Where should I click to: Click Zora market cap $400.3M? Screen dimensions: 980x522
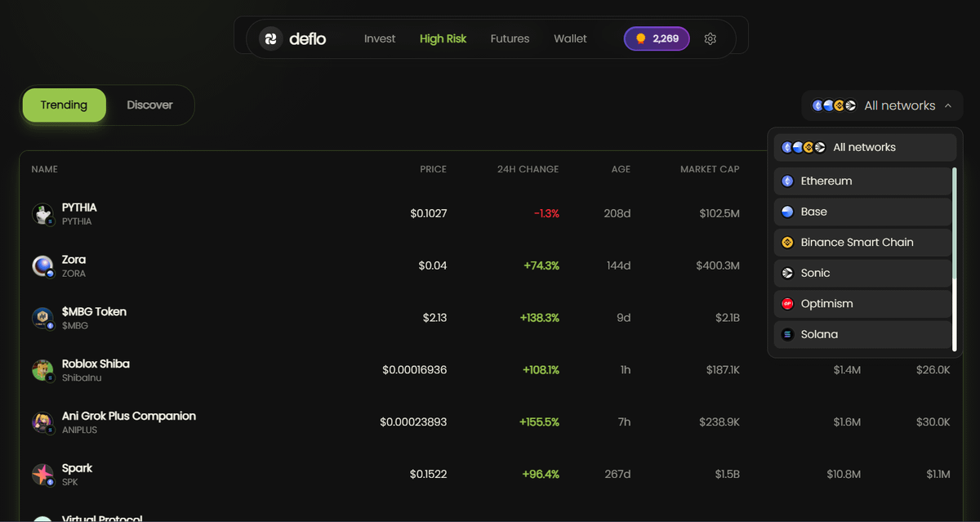click(x=718, y=266)
